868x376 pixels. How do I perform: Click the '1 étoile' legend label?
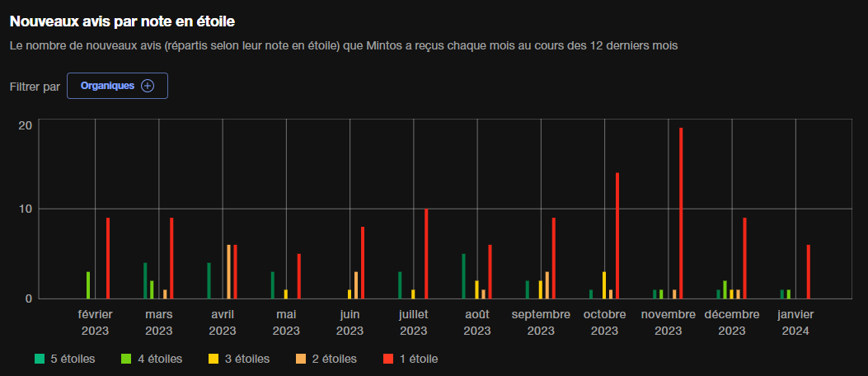tap(420, 359)
